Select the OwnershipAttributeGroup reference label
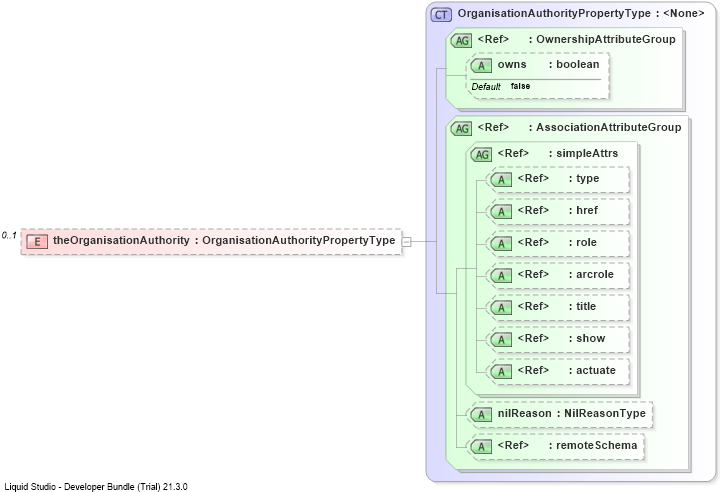 (576, 40)
